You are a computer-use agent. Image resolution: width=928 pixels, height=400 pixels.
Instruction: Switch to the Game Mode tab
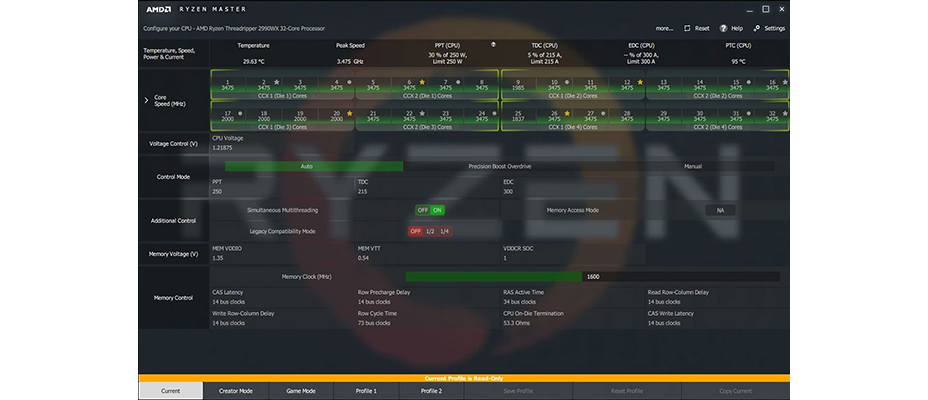[x=301, y=391]
